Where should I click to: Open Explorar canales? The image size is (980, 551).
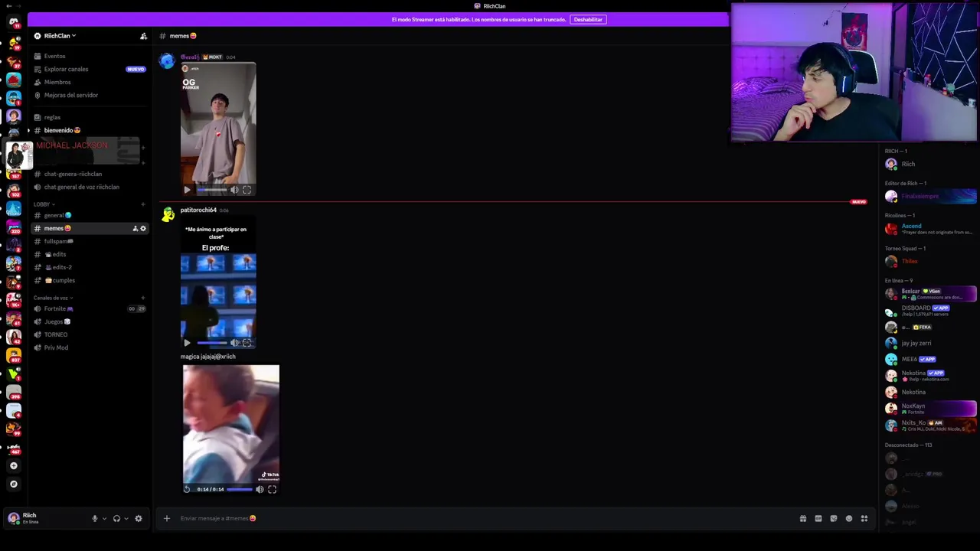point(66,69)
